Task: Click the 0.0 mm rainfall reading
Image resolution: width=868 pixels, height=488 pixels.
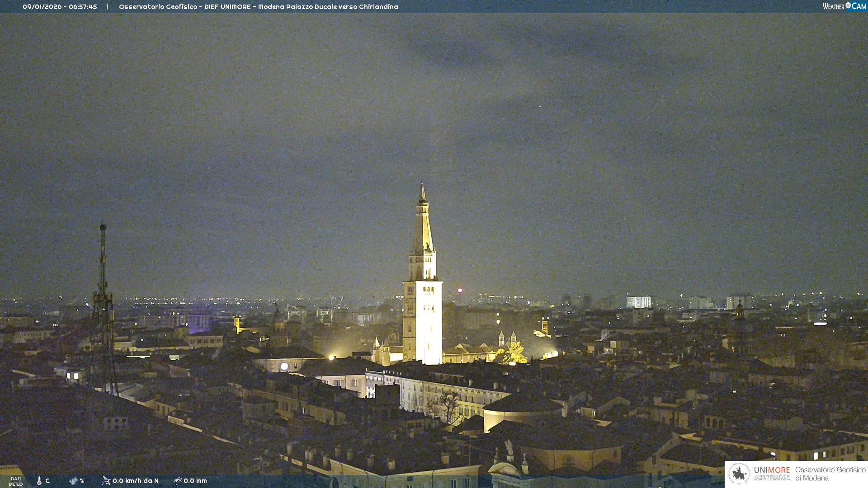Action: (195, 481)
